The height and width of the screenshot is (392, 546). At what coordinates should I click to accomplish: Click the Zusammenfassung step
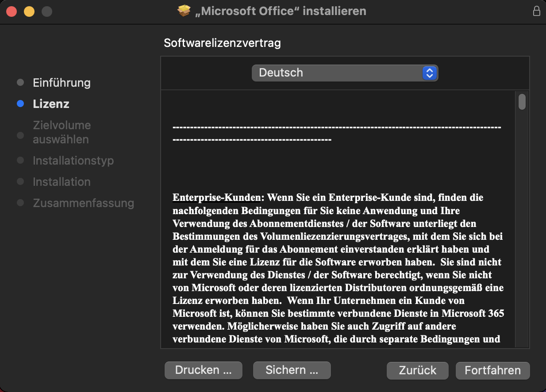coord(83,203)
